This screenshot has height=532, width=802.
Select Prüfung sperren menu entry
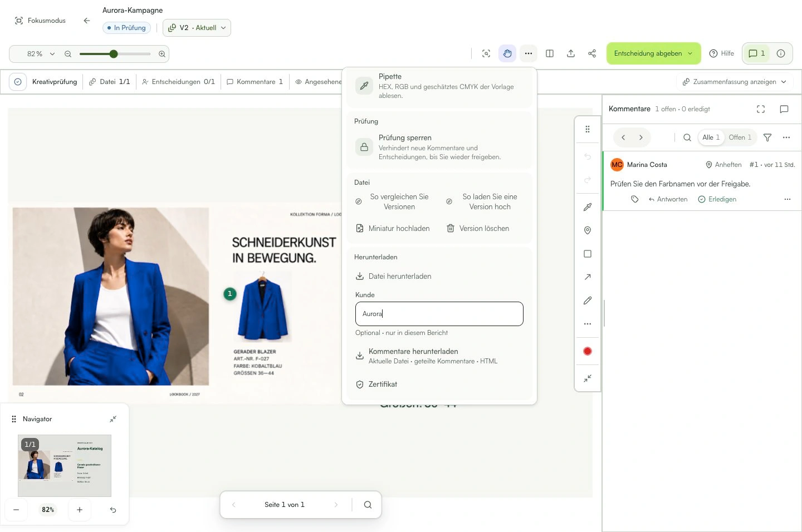click(439, 147)
